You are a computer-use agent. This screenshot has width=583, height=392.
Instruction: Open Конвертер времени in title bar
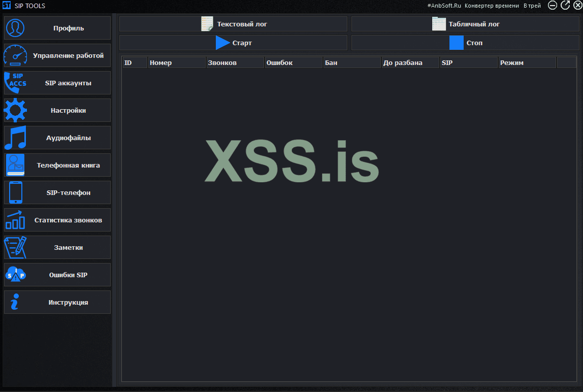[x=492, y=6]
